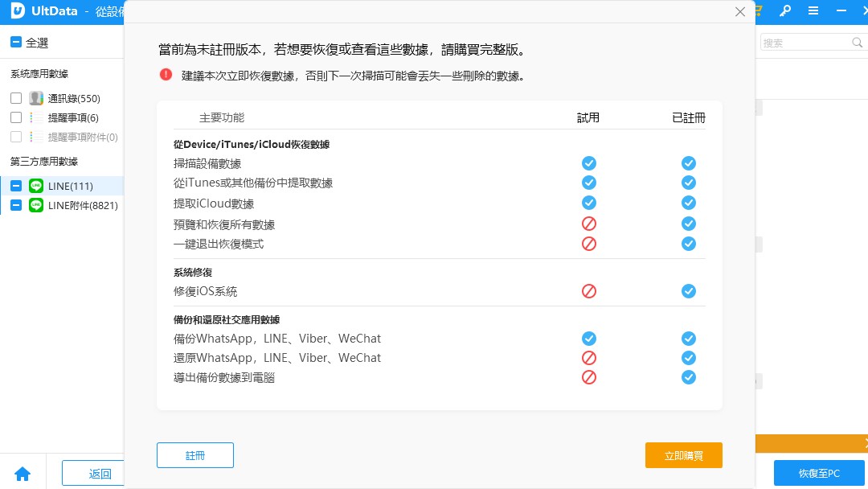Viewport: 868px width, 489px height.
Task: Select the 第三方應用數據 section heading
Action: [44, 162]
